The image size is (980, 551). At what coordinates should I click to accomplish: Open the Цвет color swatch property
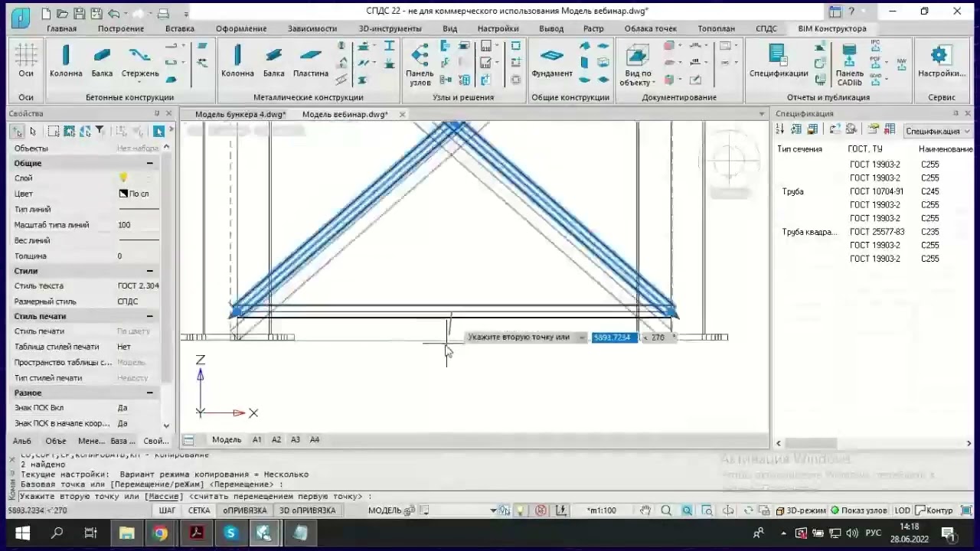[123, 194]
